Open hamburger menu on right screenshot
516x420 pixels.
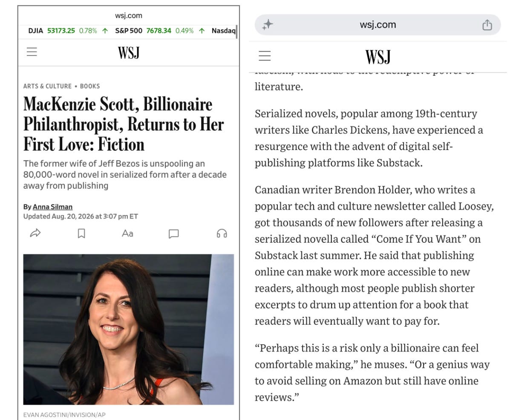click(265, 56)
